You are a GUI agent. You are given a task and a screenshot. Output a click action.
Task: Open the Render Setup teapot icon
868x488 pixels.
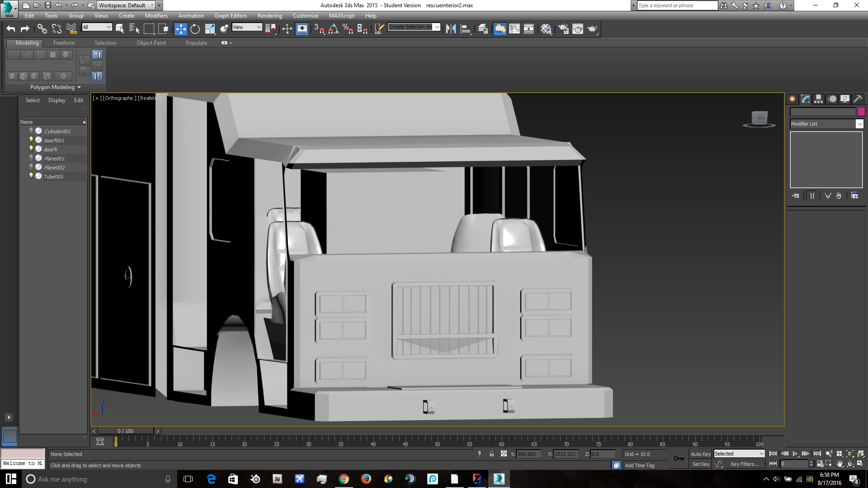tap(563, 29)
